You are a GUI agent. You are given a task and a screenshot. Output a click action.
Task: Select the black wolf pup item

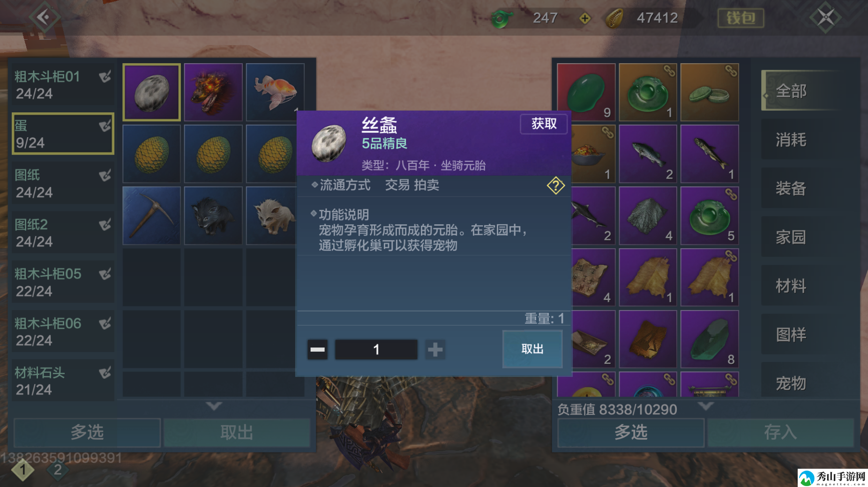click(x=213, y=215)
